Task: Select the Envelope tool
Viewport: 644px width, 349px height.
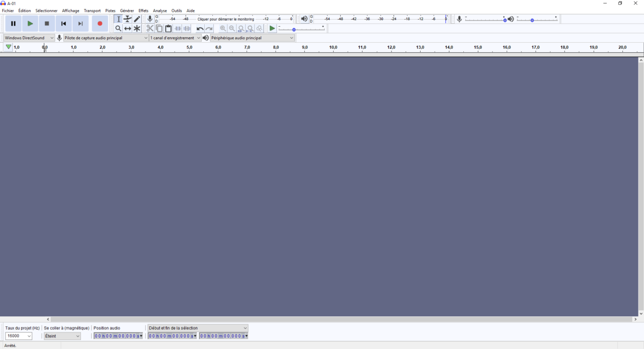Action: click(x=127, y=19)
